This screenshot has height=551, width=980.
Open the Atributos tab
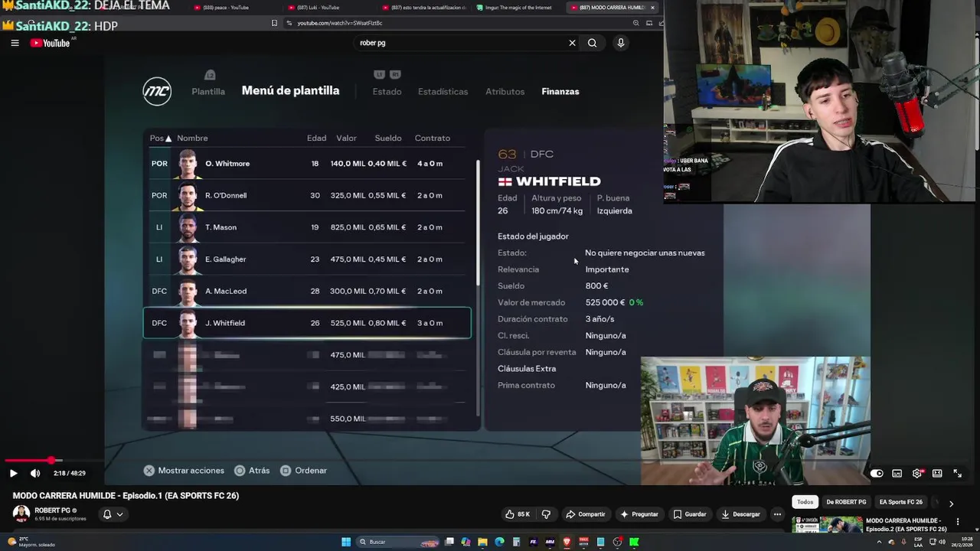[505, 91]
